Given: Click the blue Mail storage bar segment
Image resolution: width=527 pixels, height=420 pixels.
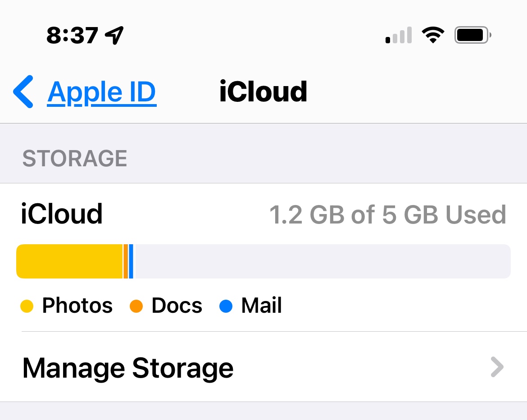Looking at the screenshot, I should click(131, 261).
